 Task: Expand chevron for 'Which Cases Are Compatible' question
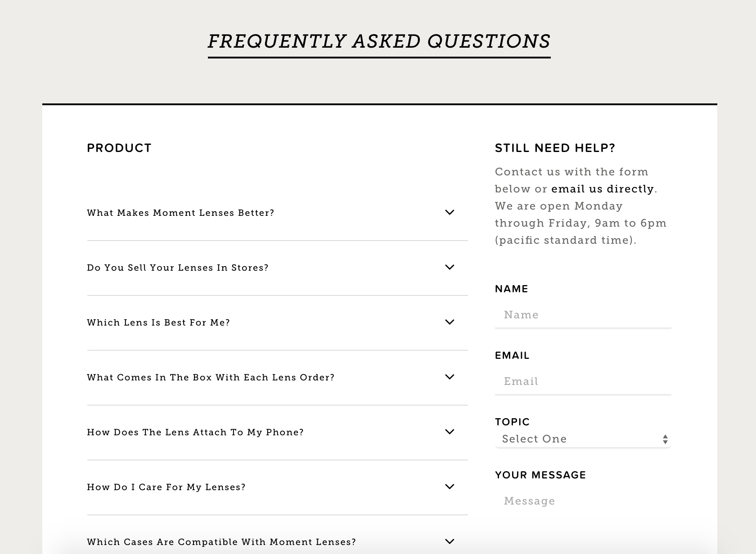[x=450, y=541]
